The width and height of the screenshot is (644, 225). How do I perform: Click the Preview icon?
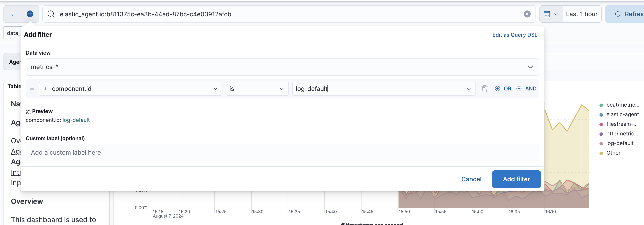point(28,111)
